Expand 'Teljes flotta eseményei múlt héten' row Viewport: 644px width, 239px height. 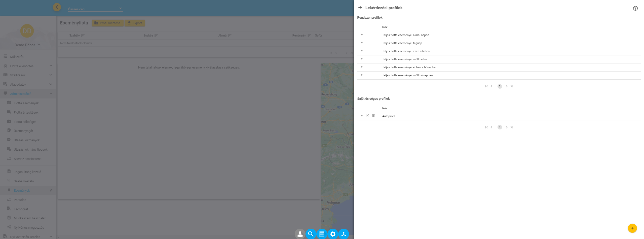click(362, 59)
